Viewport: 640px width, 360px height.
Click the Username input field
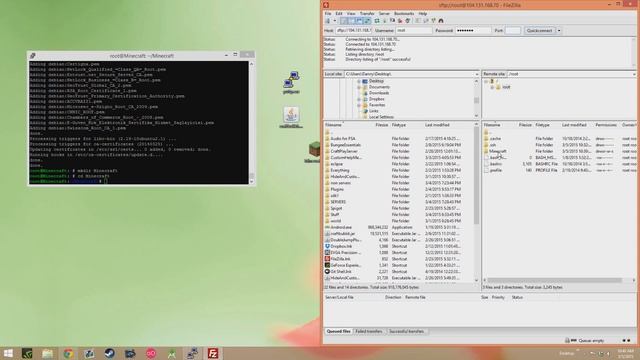[414, 31]
